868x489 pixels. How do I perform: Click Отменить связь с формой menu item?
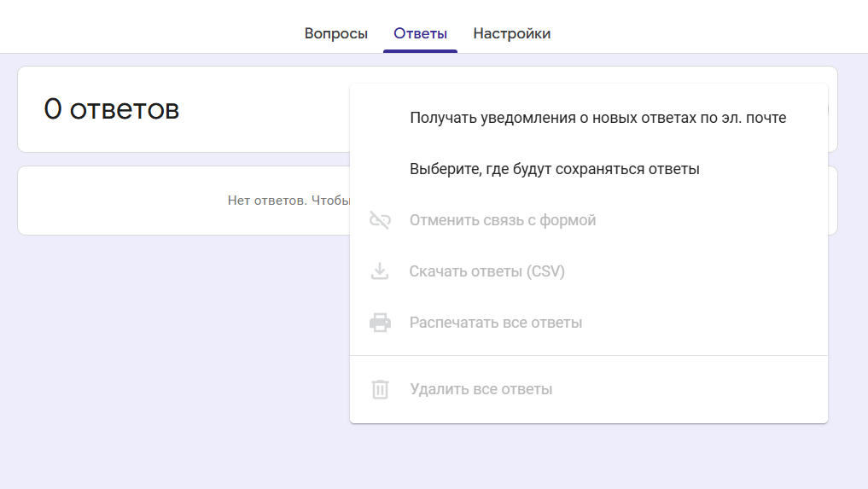pos(589,220)
